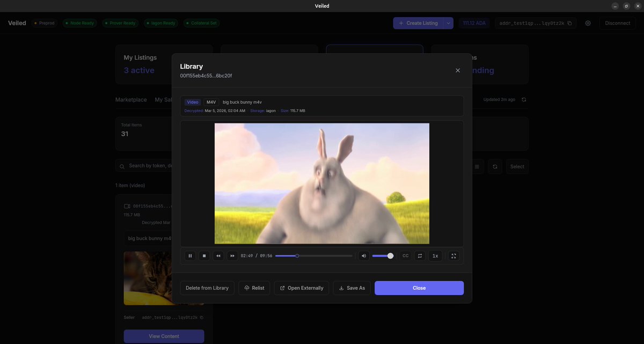Copy the wallet address in header
The width and height of the screenshot is (644, 344).
(x=569, y=23)
